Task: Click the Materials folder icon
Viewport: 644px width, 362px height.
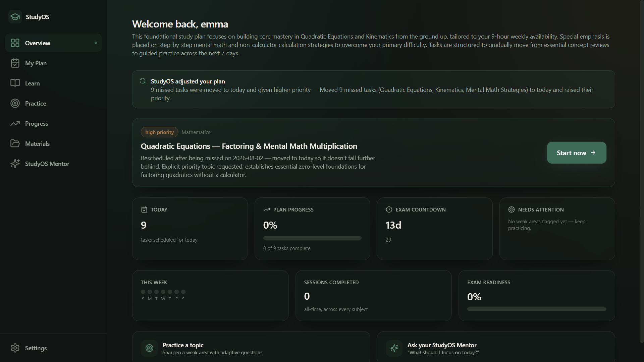Action: pyautogui.click(x=15, y=143)
